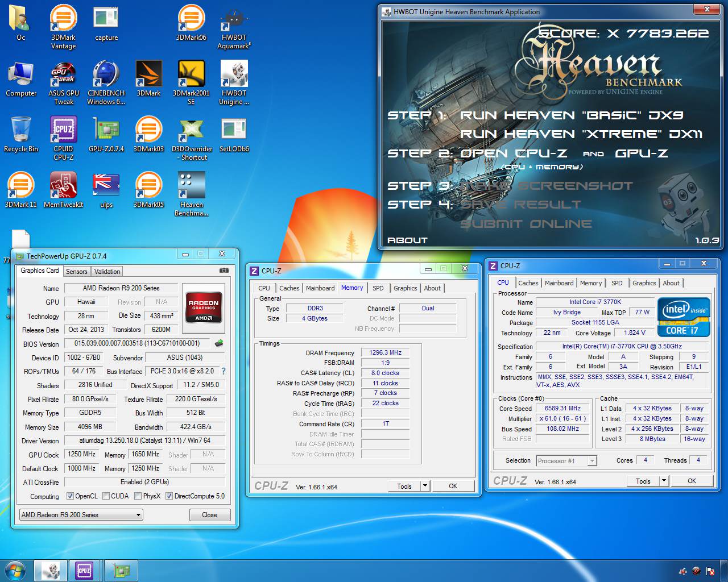Launch the 3DMark desktop icon
The image size is (728, 582).
149,78
